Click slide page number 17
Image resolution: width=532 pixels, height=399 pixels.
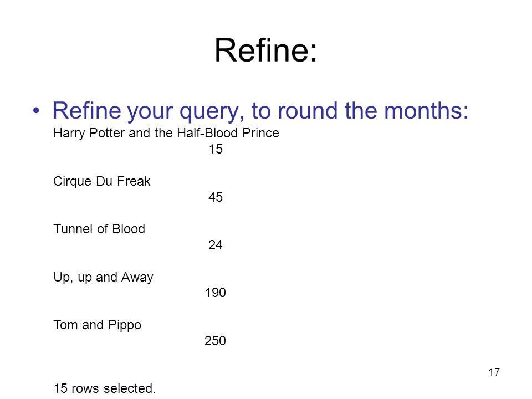pyautogui.click(x=494, y=372)
